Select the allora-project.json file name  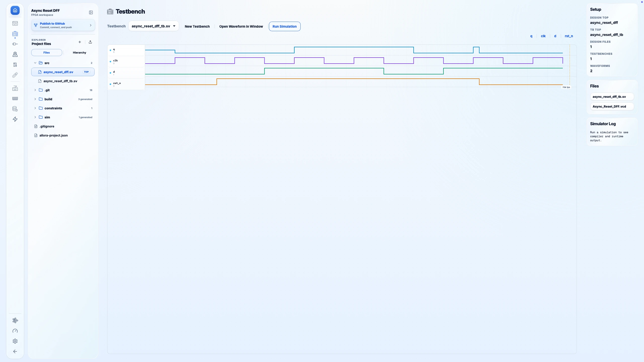[54, 135]
